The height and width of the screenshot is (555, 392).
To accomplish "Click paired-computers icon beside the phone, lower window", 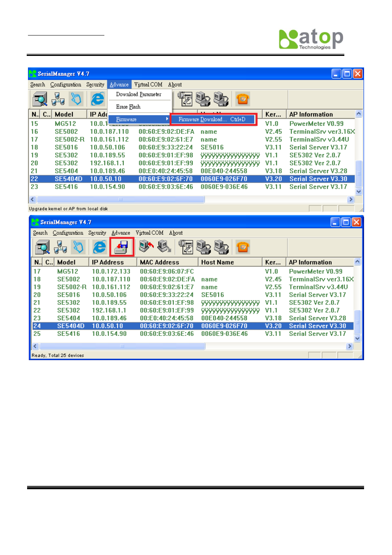I will 221,247.
